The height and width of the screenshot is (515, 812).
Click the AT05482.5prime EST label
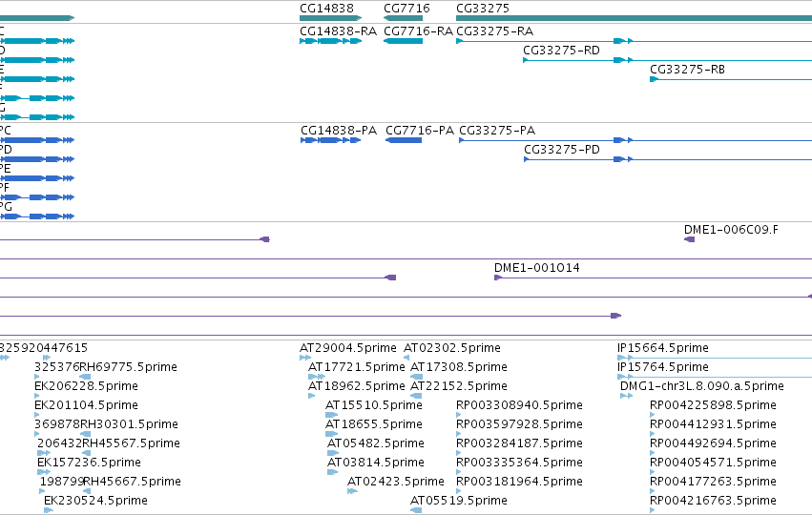[375, 443]
